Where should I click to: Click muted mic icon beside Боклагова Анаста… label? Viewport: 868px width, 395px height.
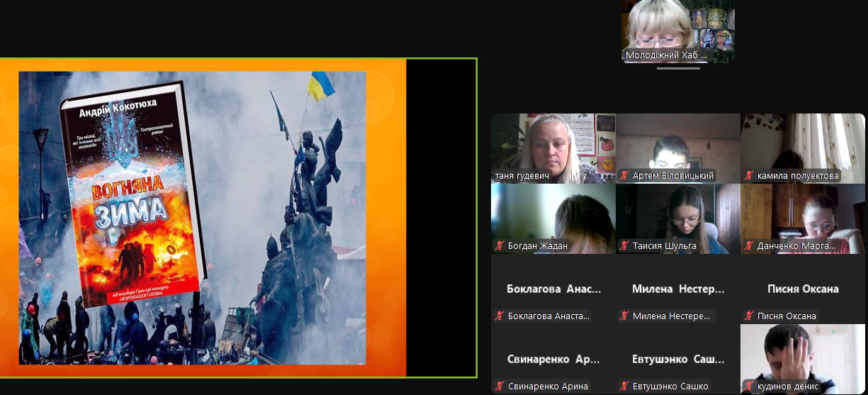click(x=500, y=316)
